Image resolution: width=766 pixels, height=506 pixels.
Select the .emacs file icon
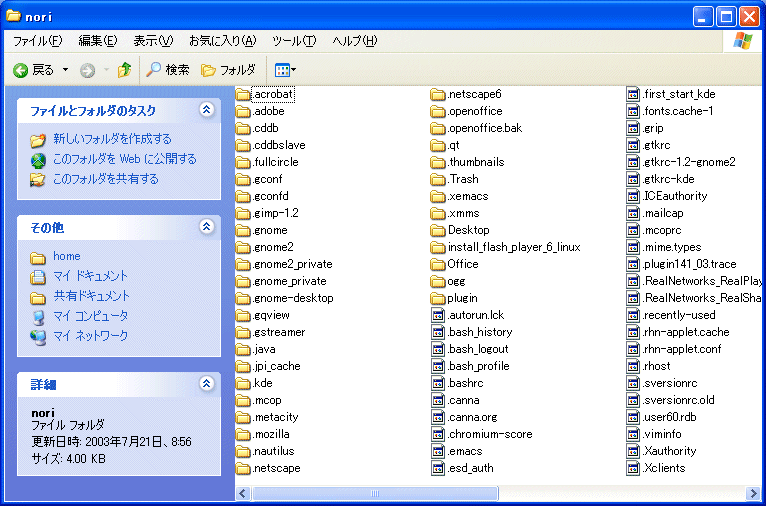pos(438,451)
